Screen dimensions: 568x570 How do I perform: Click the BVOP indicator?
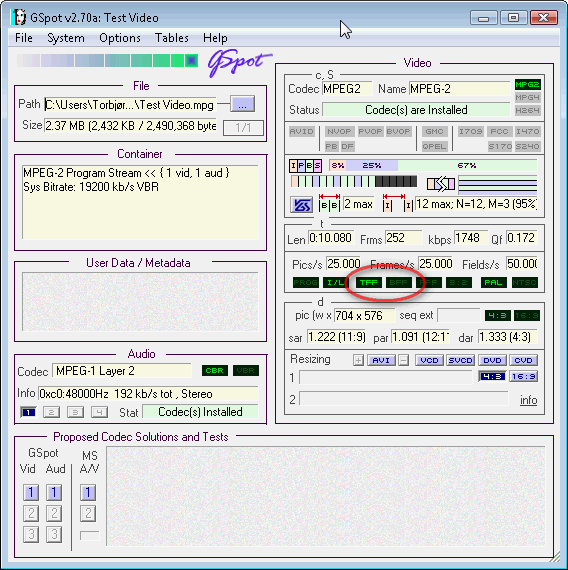[x=398, y=131]
